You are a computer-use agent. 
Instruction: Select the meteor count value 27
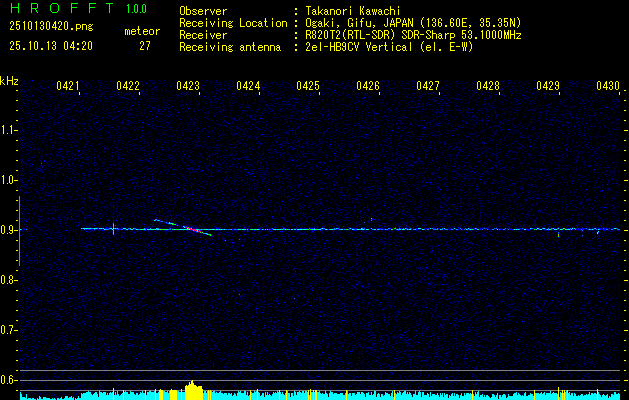pos(145,46)
